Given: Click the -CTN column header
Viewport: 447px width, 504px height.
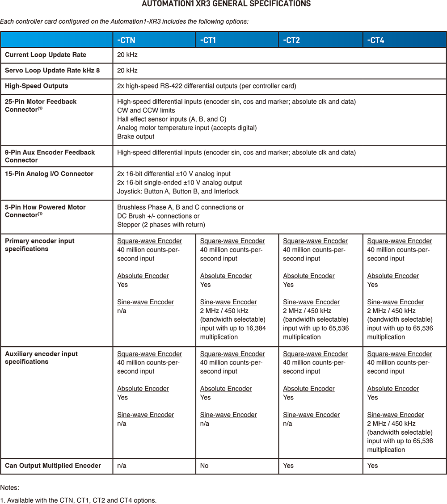Looking at the screenshot, I should tap(154, 40).
